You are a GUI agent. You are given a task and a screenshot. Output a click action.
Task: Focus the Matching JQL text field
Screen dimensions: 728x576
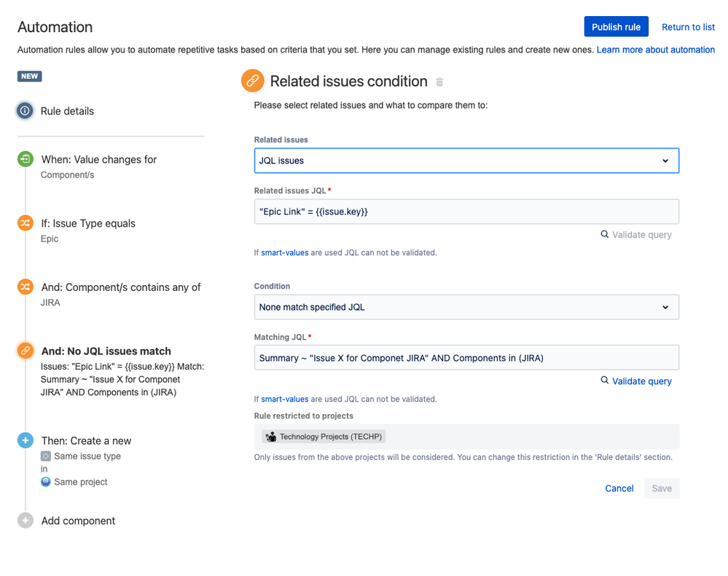coord(466,358)
